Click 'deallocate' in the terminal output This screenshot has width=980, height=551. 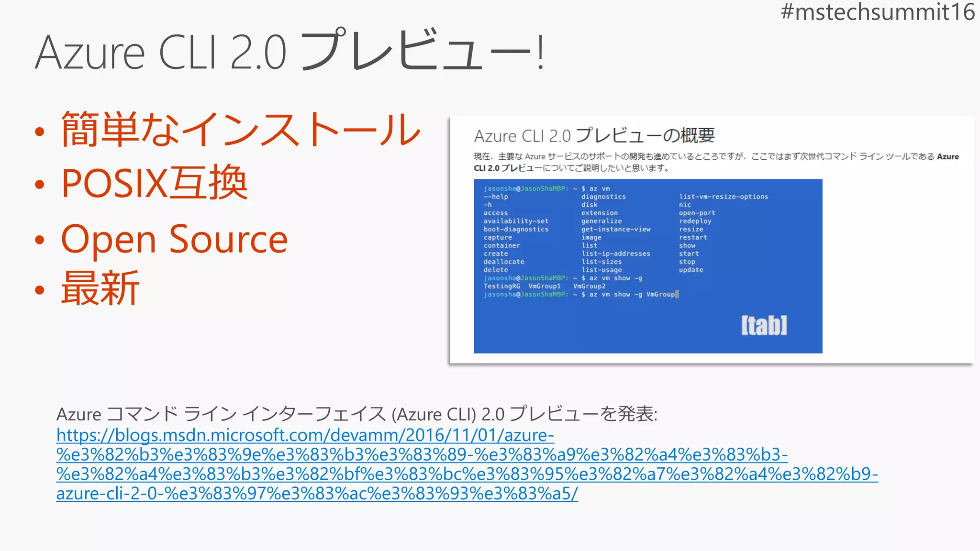pos(504,262)
